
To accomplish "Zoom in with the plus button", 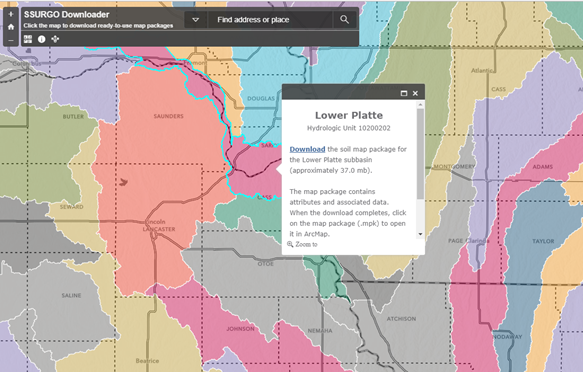I will 11,14.
